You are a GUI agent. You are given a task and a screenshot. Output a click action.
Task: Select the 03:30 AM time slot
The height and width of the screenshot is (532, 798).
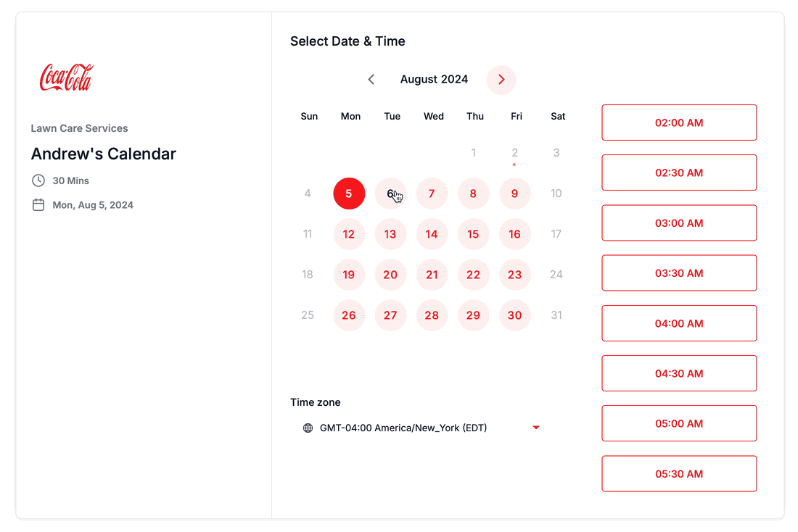click(679, 273)
